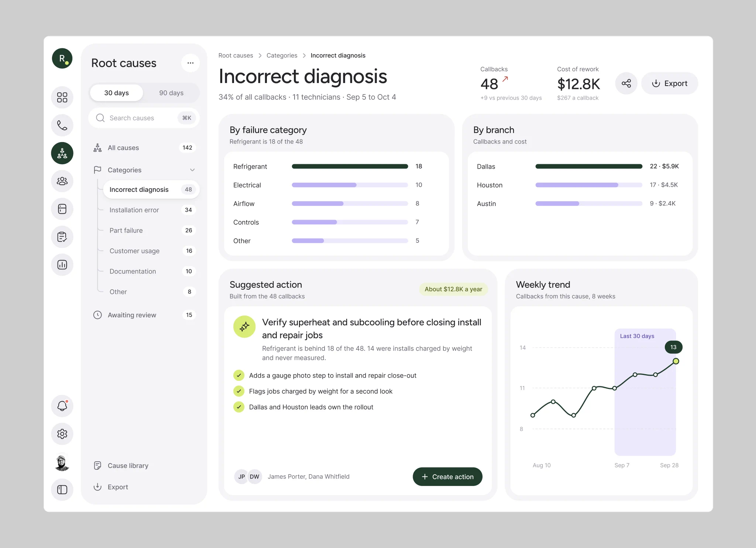Click the Refrigerant category bar

point(350,166)
